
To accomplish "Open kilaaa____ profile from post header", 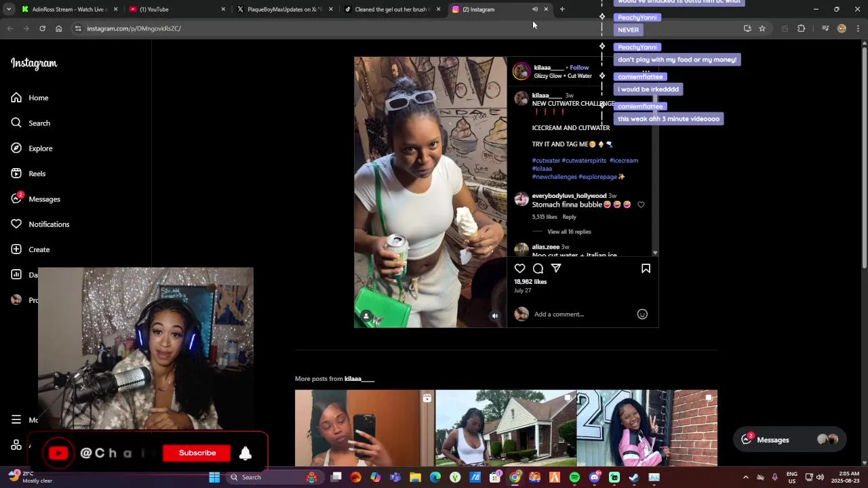I will (549, 67).
